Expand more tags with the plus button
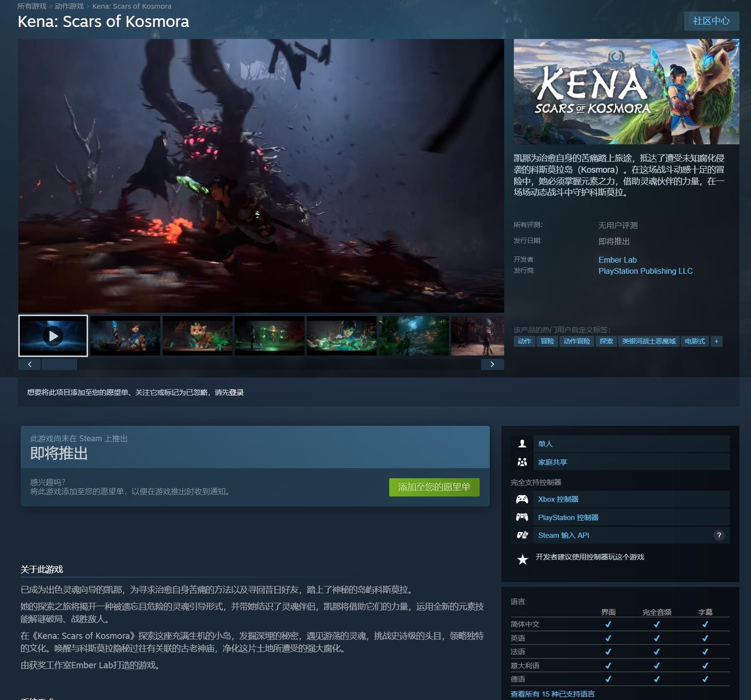 click(x=716, y=341)
